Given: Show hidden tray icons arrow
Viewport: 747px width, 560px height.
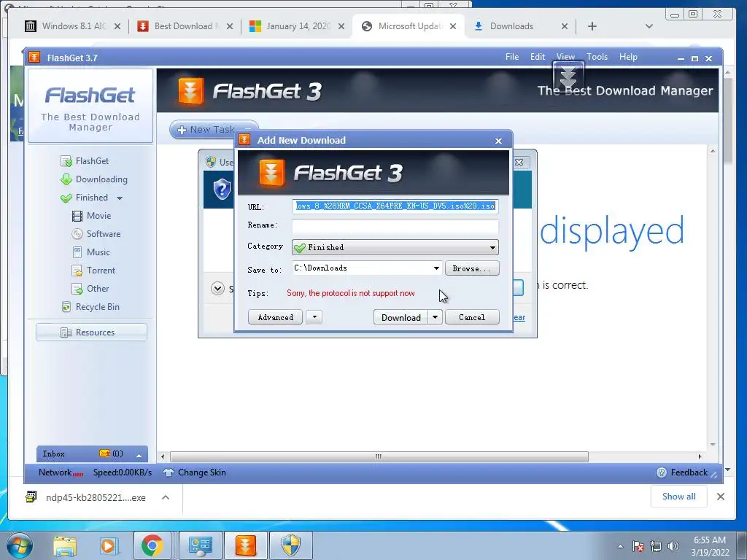Looking at the screenshot, I should pos(620,546).
